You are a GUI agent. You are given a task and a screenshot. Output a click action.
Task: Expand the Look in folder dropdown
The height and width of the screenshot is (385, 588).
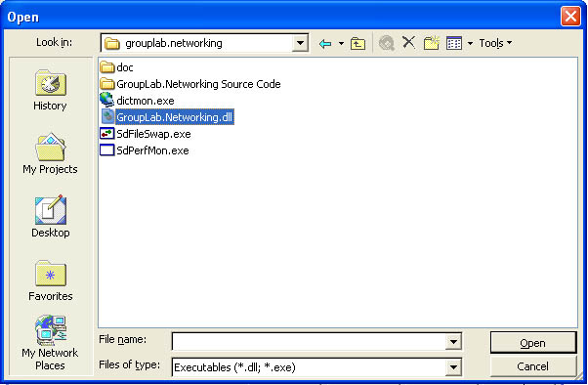300,43
